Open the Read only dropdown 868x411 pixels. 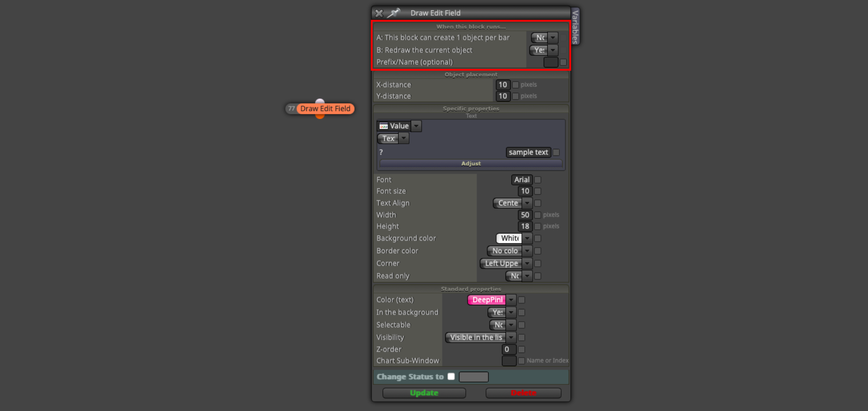[527, 276]
